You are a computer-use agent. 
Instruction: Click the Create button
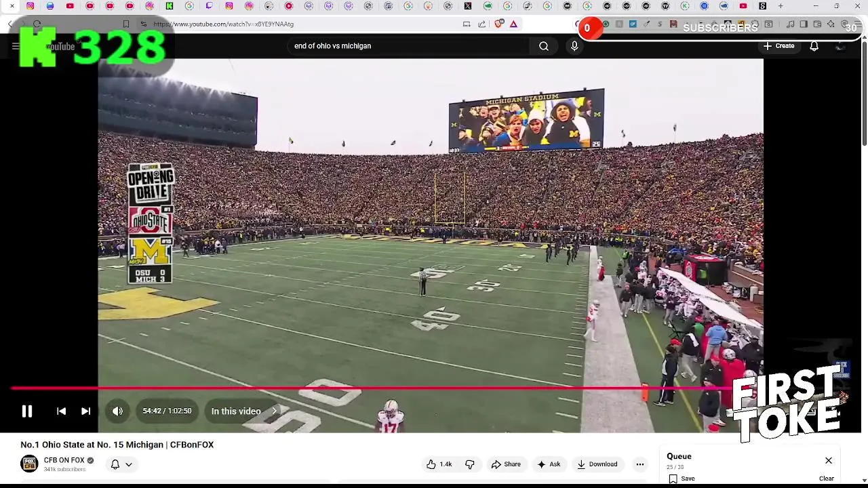pyautogui.click(x=778, y=46)
